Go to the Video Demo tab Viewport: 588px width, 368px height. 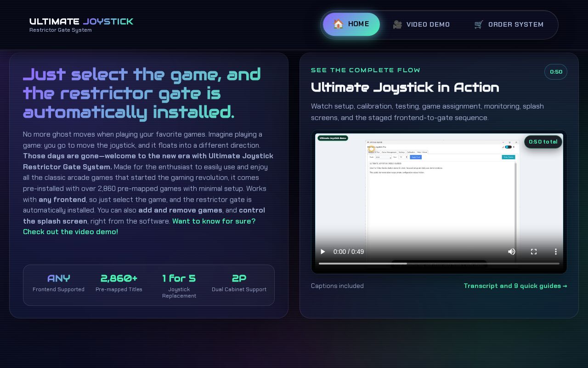421,24
